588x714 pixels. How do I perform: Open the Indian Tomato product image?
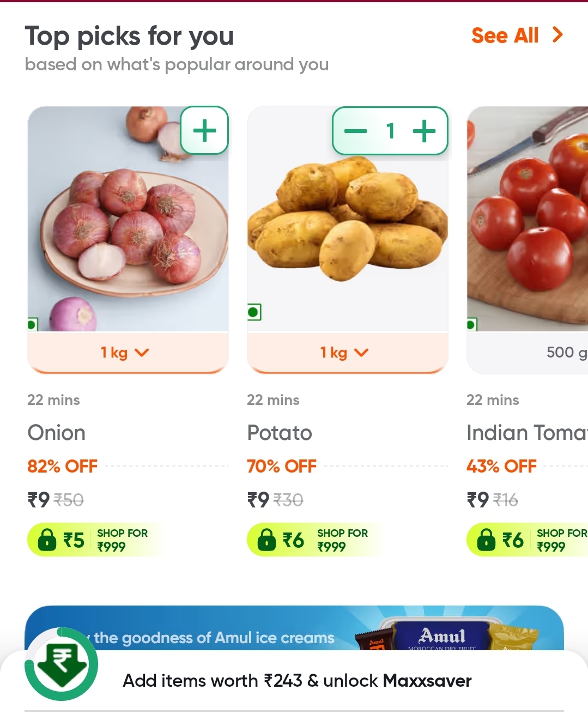[x=528, y=219]
